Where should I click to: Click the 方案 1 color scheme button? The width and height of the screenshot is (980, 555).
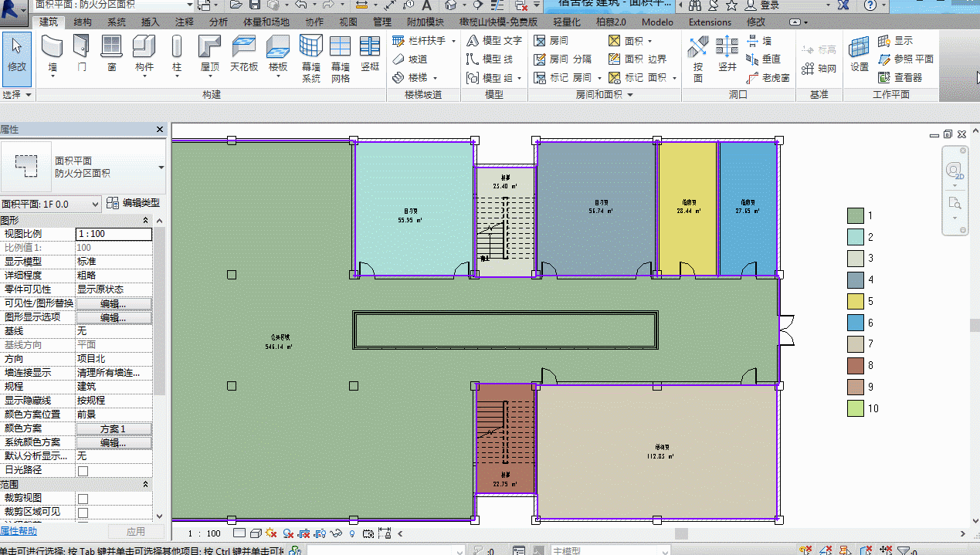[114, 428]
